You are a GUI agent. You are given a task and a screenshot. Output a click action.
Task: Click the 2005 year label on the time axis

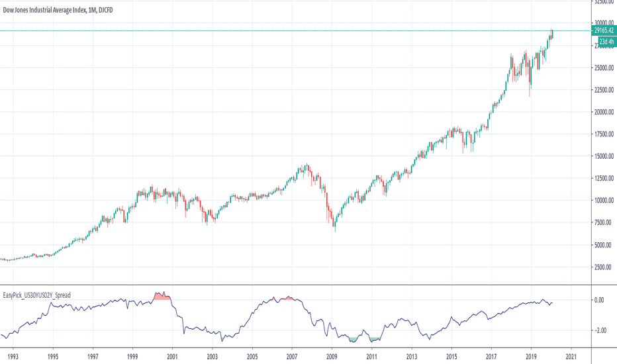[x=252, y=357]
